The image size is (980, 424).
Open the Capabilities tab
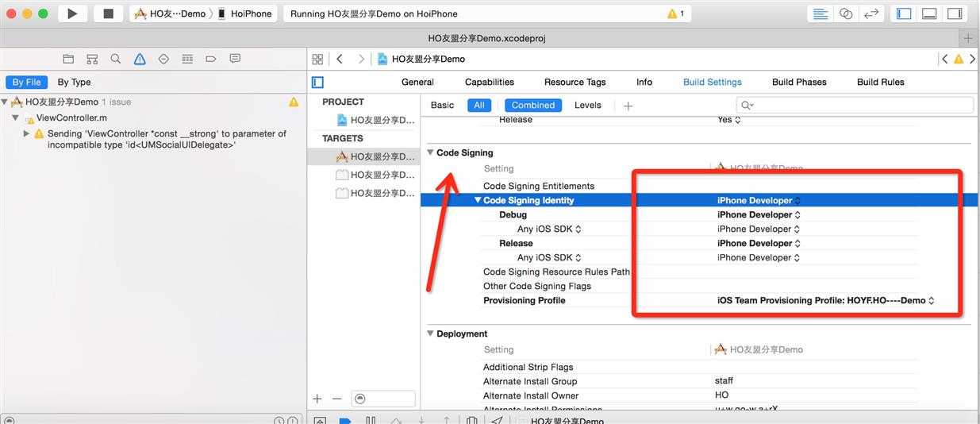(490, 82)
